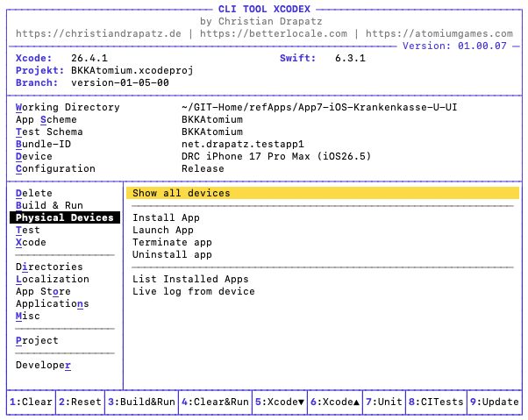Click the 4:Clear&Run shortcut button

click(x=215, y=402)
